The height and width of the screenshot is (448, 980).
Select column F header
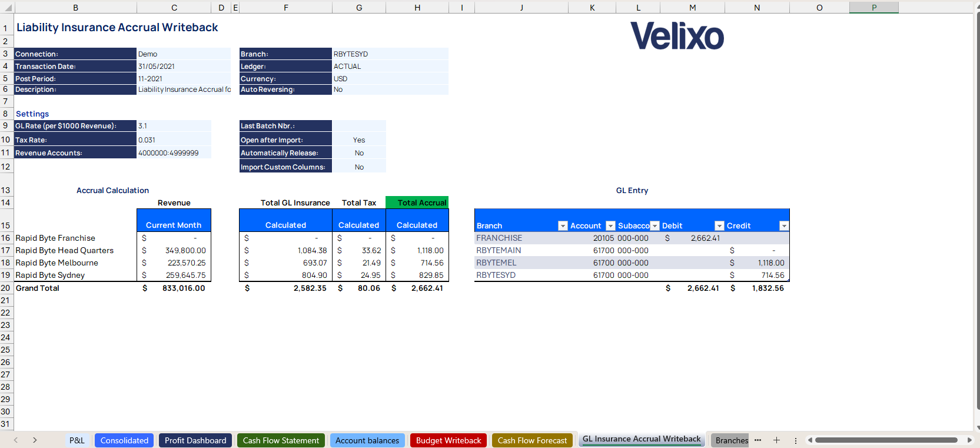285,8
